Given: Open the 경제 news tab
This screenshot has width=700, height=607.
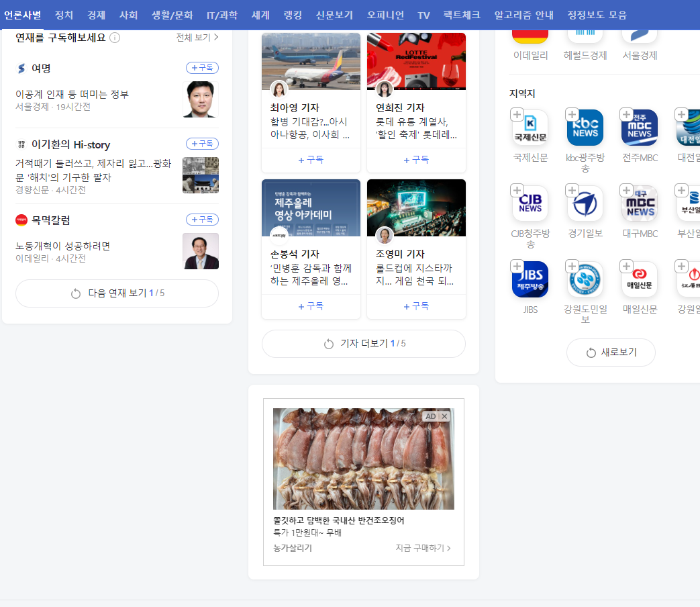Looking at the screenshot, I should pos(96,15).
